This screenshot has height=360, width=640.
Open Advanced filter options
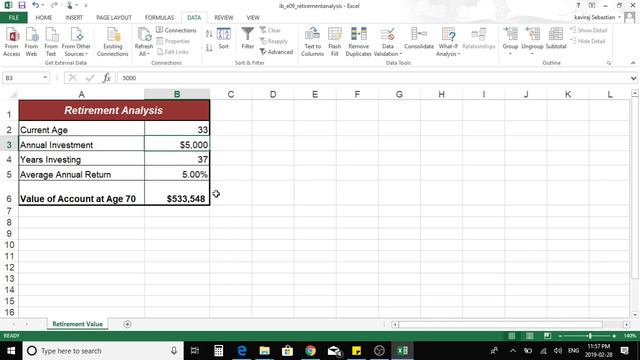(276, 52)
